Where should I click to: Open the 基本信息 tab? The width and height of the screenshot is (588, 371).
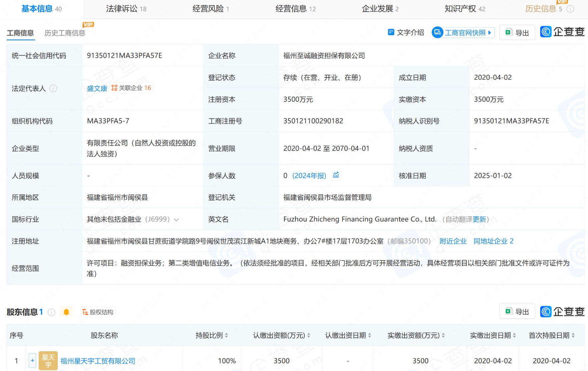(41, 9)
